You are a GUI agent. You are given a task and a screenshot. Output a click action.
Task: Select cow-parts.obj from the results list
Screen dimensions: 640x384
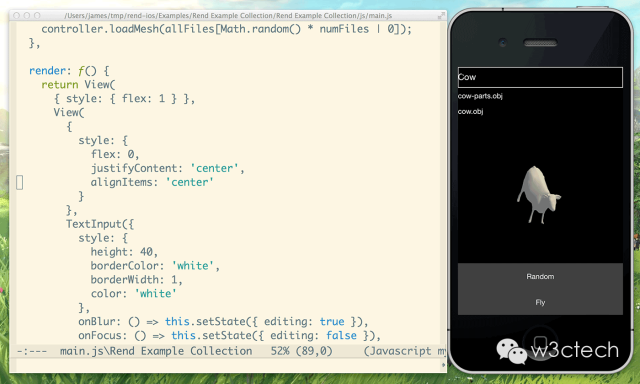tap(480, 96)
